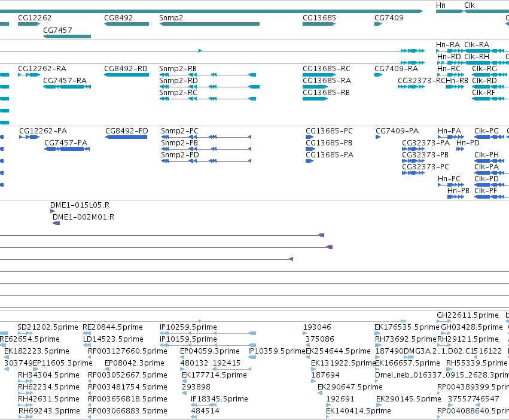This screenshot has width=509, height=420.
Task: Click the Clk gene label at top
Action: point(470,5)
